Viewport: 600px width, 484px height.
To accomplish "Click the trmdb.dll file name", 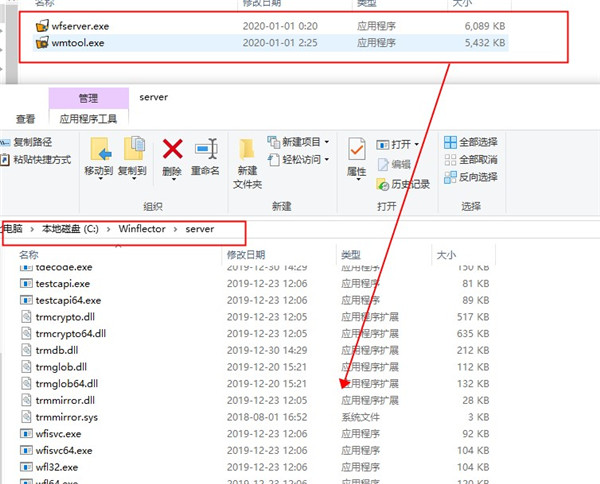I will point(57,350).
